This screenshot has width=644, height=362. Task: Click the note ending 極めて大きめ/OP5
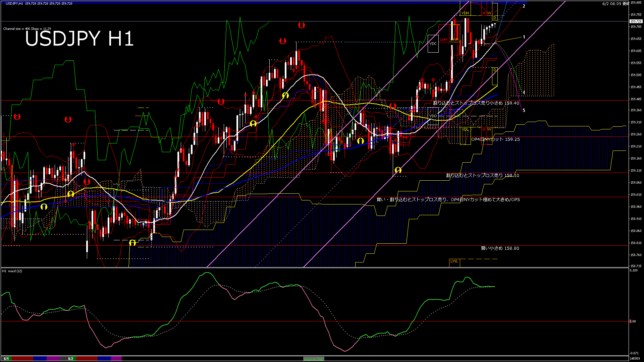(x=448, y=199)
